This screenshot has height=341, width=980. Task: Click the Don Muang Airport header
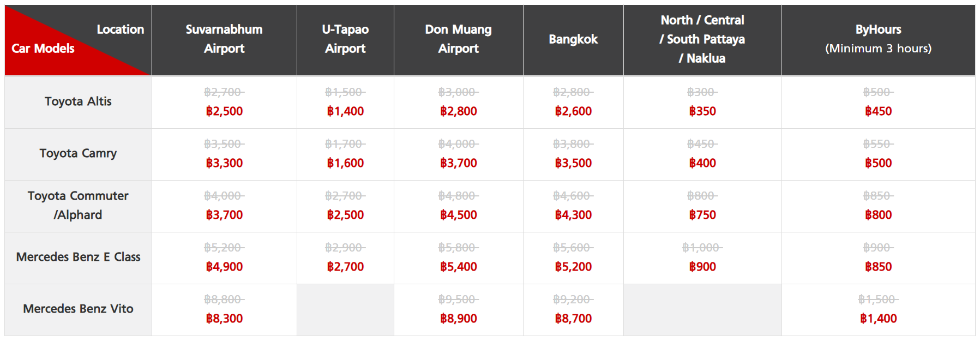[458, 39]
